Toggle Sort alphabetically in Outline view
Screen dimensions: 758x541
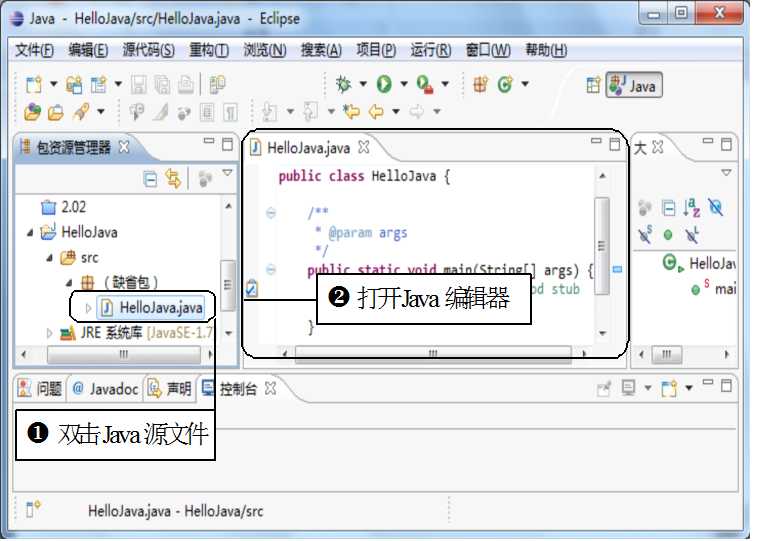pos(692,207)
